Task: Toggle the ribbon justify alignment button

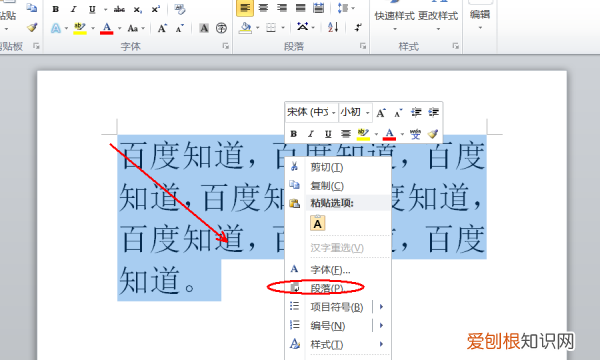Action: coord(301,8)
